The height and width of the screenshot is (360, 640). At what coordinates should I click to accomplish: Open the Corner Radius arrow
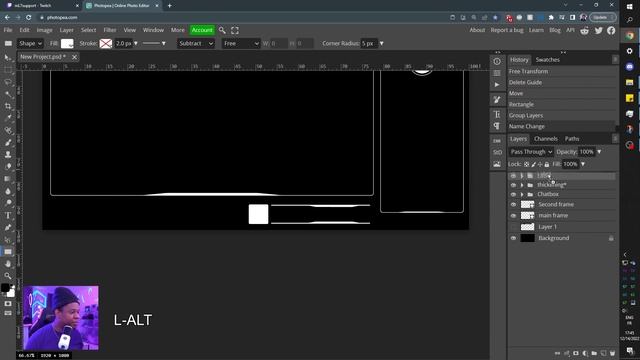[x=382, y=43]
